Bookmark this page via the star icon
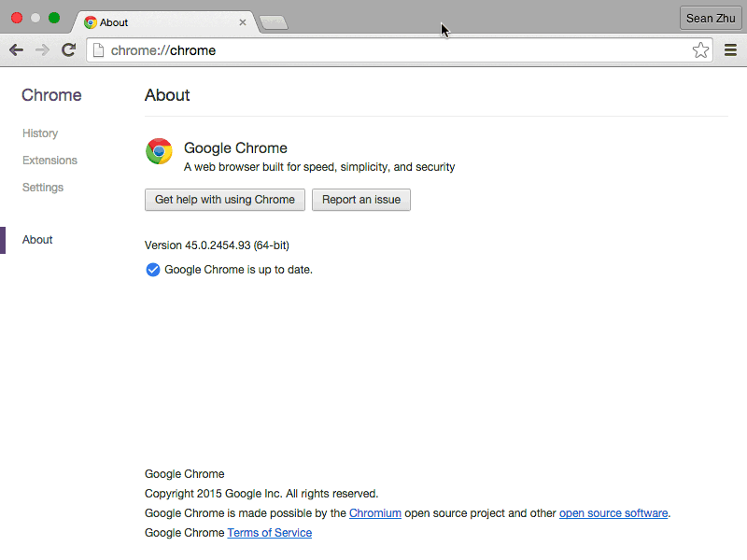This screenshot has height=560, width=747. point(700,49)
